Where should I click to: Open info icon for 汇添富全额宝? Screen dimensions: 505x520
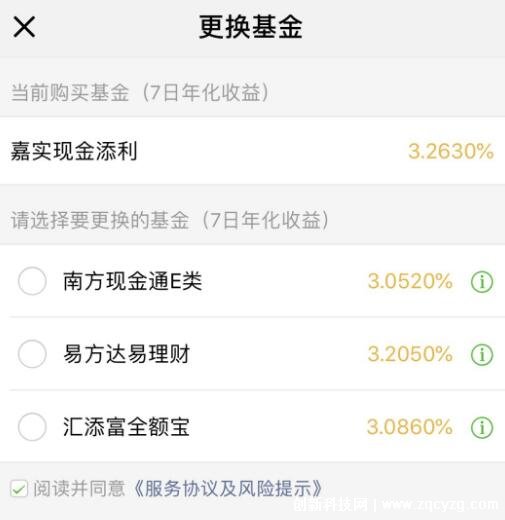pyautogui.click(x=482, y=427)
